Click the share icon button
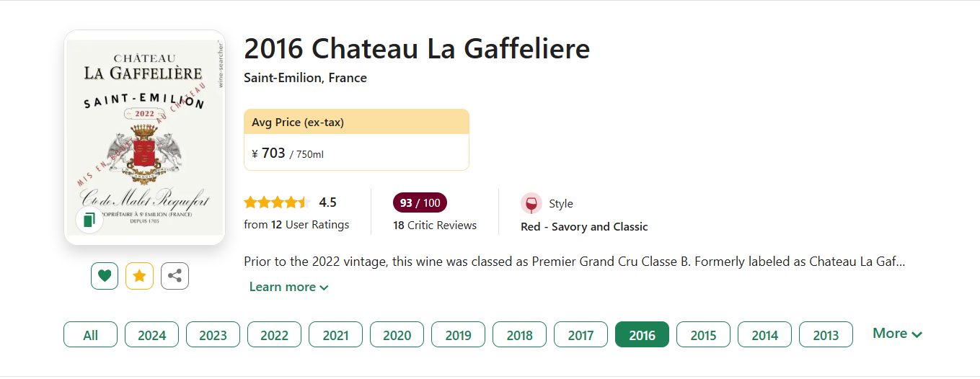Image resolution: width=980 pixels, height=379 pixels. [175, 276]
